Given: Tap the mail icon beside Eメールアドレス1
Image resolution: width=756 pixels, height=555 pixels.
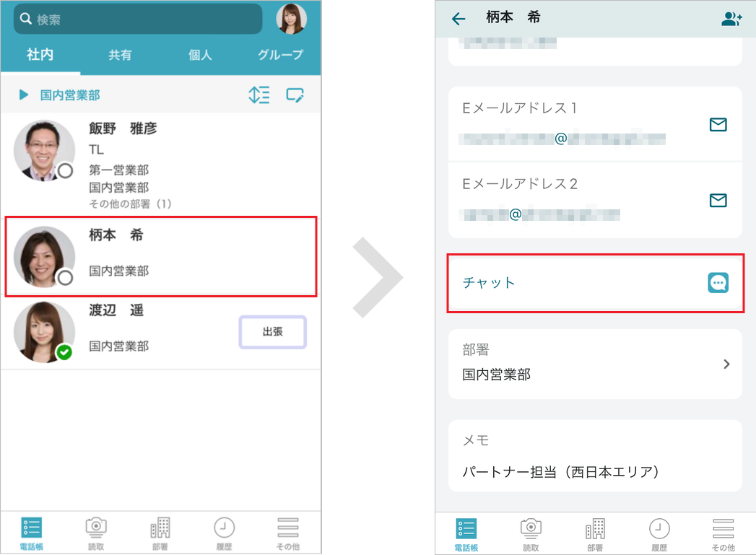Looking at the screenshot, I should pos(718,124).
